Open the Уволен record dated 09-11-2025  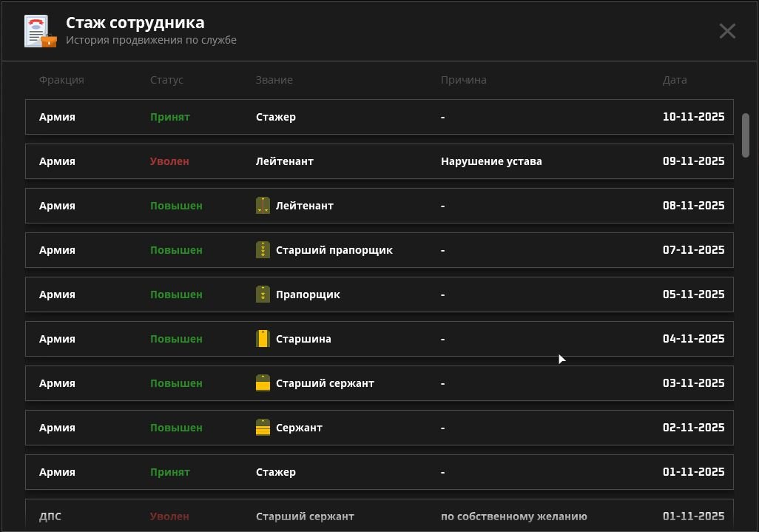(379, 161)
